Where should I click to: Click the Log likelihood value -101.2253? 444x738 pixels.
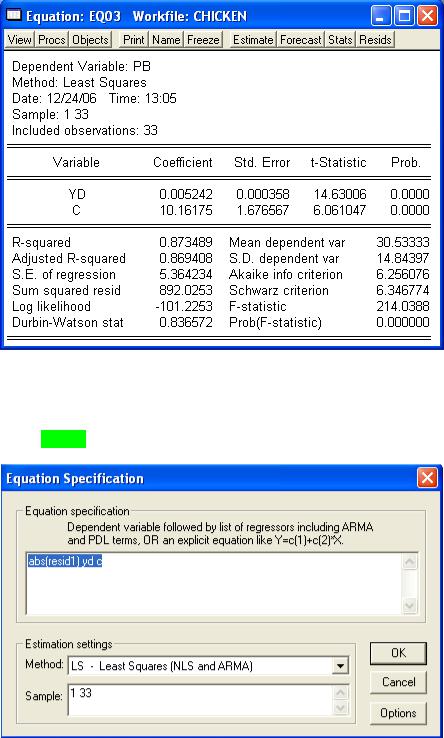click(184, 307)
